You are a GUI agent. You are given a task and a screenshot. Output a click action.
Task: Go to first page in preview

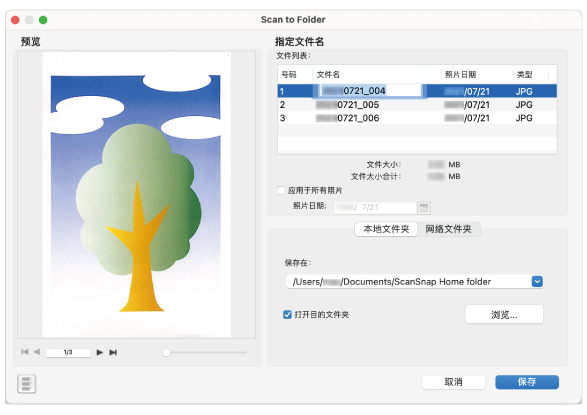click(25, 352)
